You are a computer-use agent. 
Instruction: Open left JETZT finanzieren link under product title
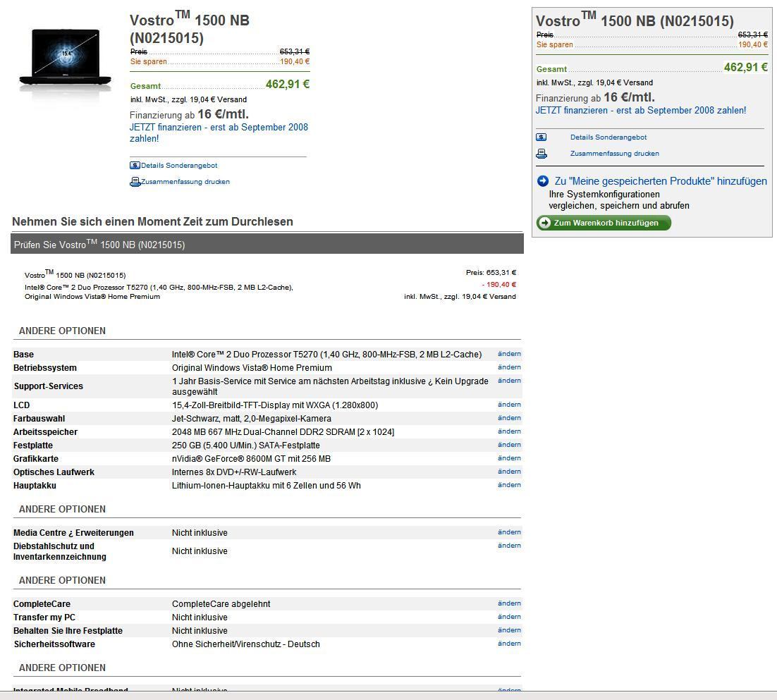coord(219,133)
